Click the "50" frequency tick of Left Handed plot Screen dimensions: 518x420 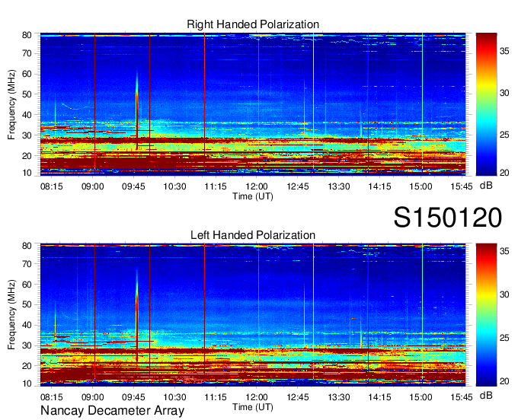pyautogui.click(x=27, y=304)
